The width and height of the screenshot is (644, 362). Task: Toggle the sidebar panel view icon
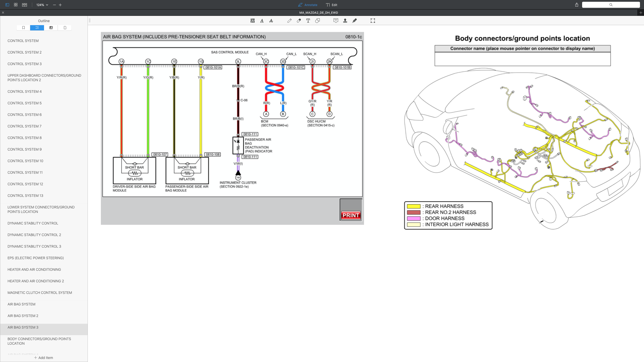[7, 5]
